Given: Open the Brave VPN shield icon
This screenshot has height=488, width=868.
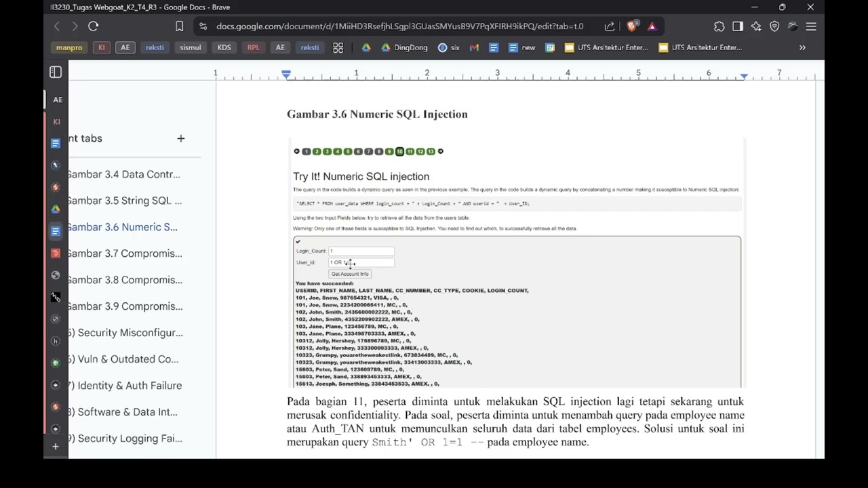Looking at the screenshot, I should (x=774, y=26).
